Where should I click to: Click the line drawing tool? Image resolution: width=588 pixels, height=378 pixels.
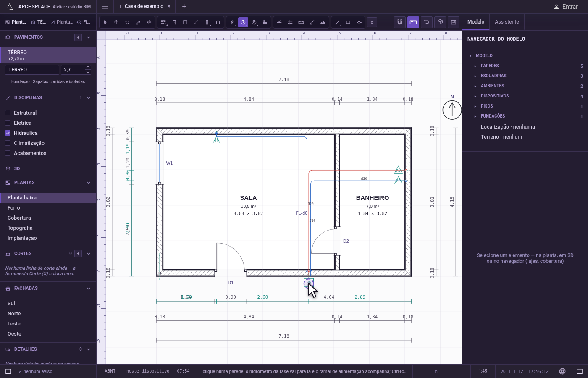(337, 22)
